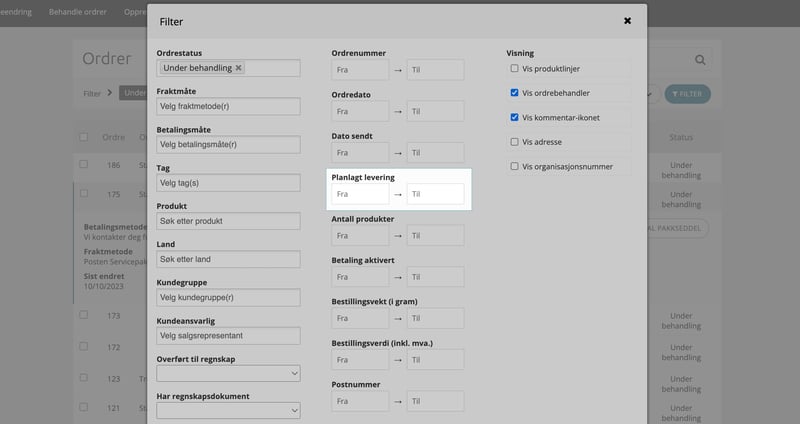Open the 'Velg fraktmetode(r)' selector
Image resolution: width=800 pixels, height=424 pixels.
click(x=228, y=107)
